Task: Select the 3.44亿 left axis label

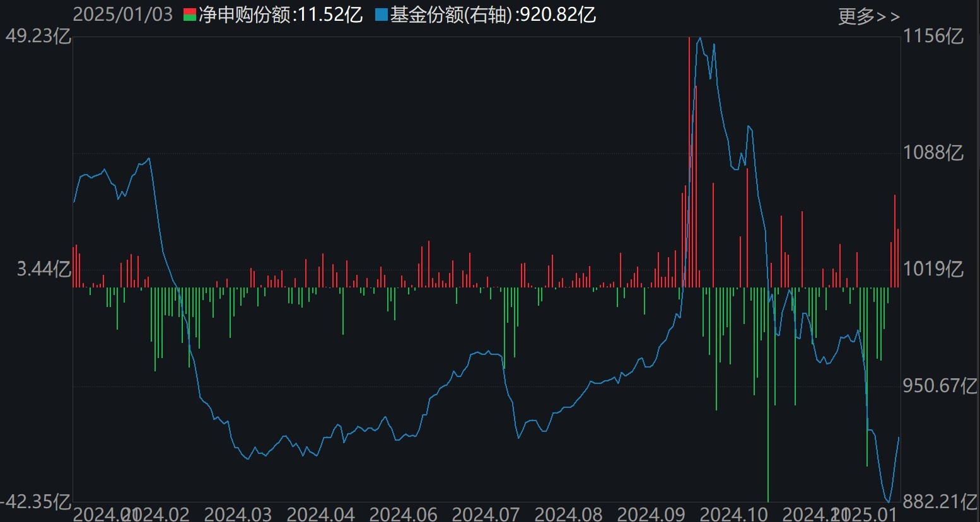Action: tap(44, 269)
